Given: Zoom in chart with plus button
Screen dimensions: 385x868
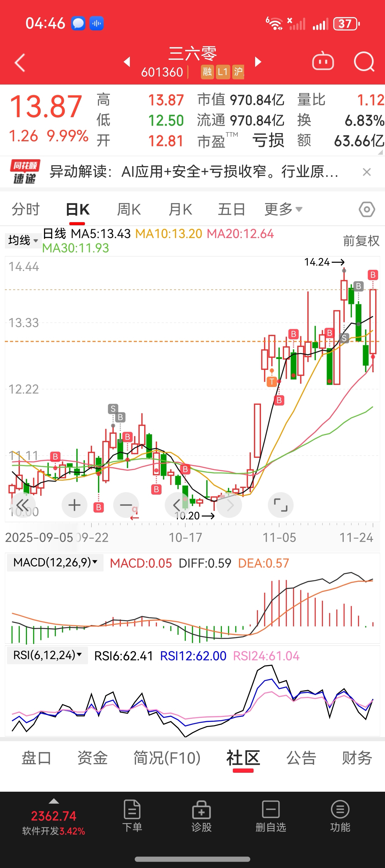Looking at the screenshot, I should point(74,505).
